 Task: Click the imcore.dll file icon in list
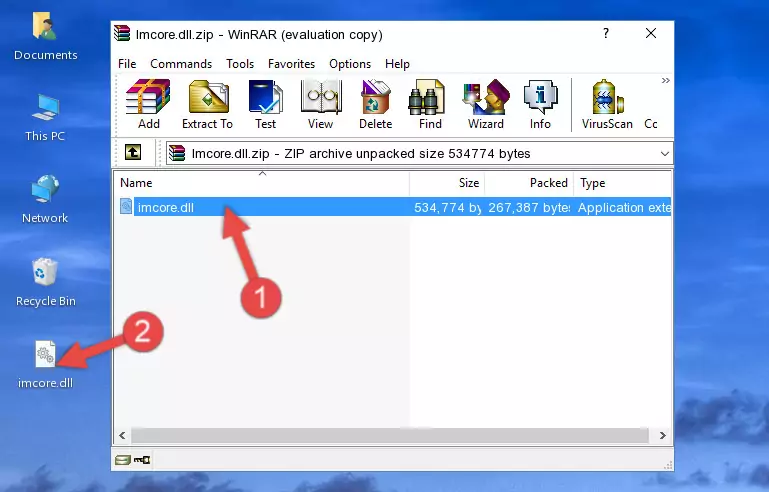(x=126, y=207)
